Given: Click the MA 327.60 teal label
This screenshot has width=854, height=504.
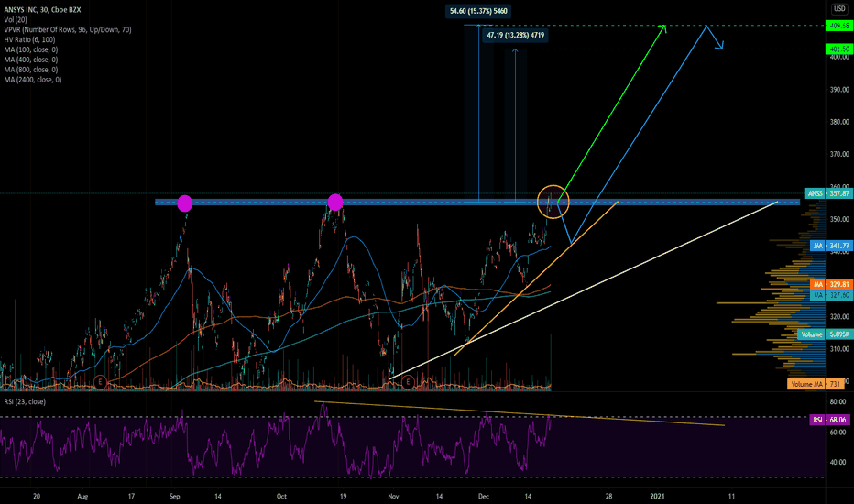Looking at the screenshot, I should (x=830, y=295).
